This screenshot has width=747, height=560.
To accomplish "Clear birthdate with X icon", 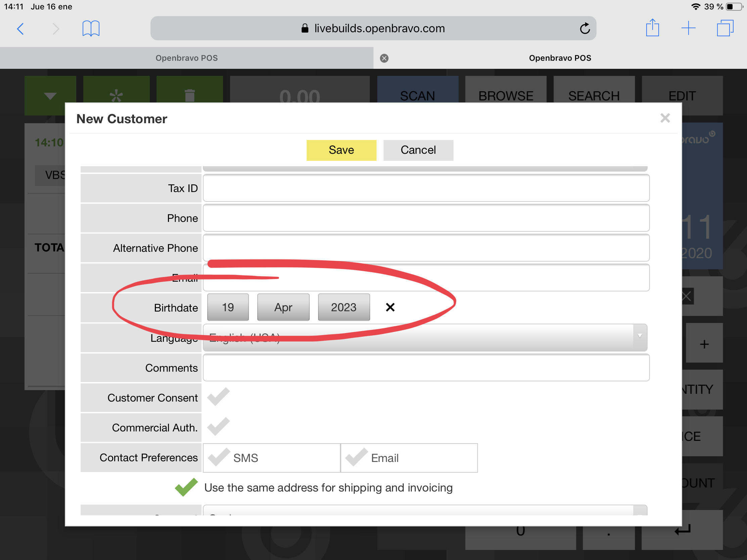I will coord(390,307).
